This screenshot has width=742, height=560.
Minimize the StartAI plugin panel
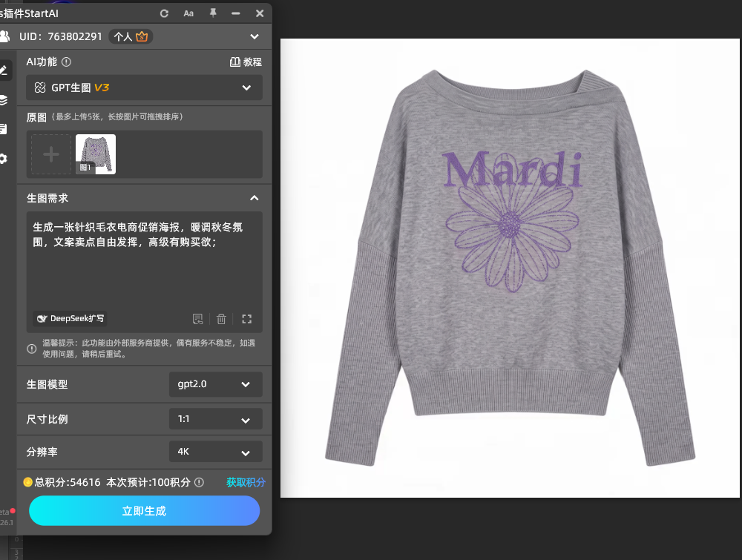coord(236,13)
